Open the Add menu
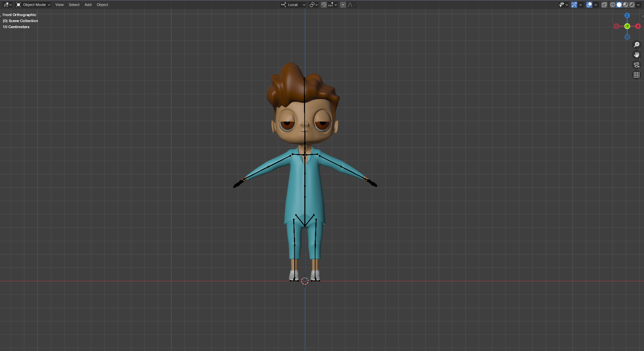Image resolution: width=644 pixels, height=351 pixels. pos(88,5)
